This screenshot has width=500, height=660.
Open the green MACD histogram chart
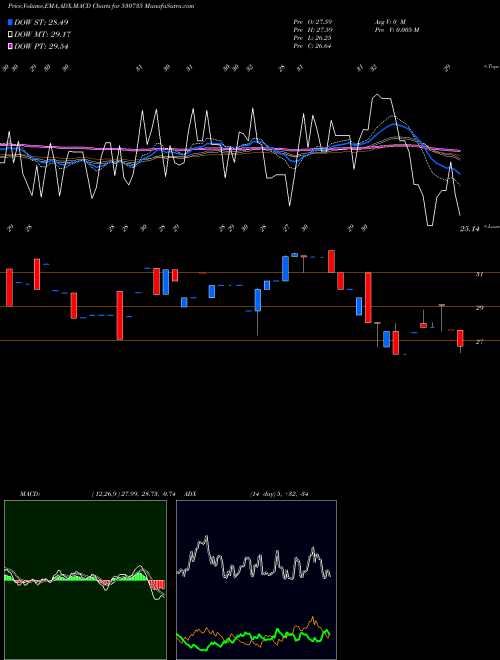tap(85, 580)
